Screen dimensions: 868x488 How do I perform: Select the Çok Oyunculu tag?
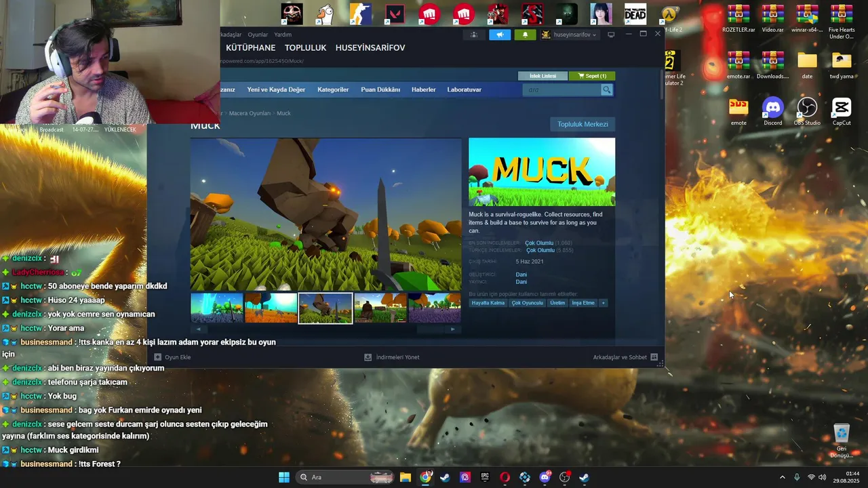tap(528, 303)
